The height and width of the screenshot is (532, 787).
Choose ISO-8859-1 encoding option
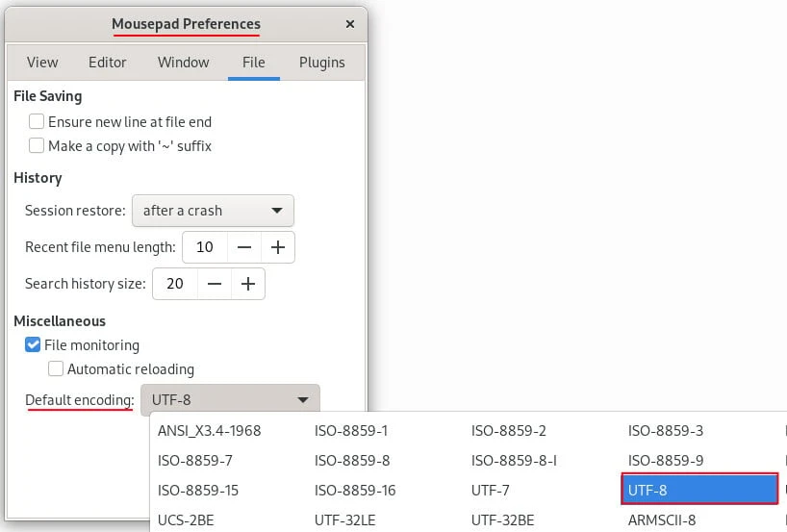pyautogui.click(x=351, y=430)
